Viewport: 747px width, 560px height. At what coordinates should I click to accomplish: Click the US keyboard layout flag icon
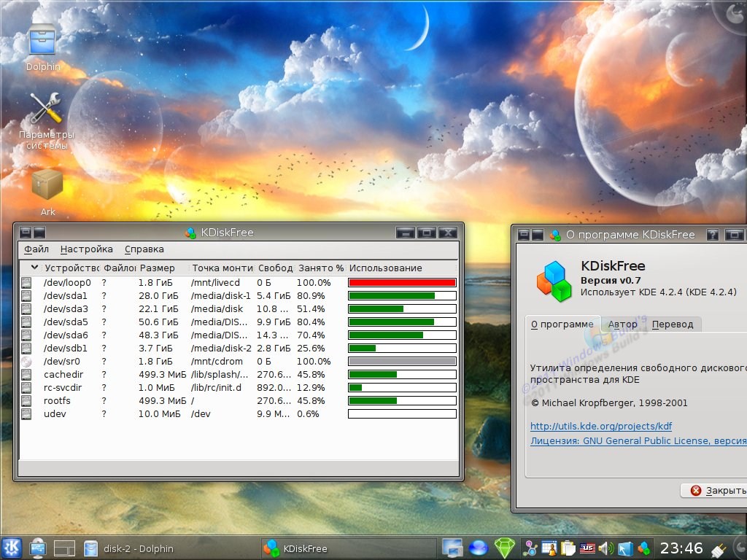(x=587, y=548)
